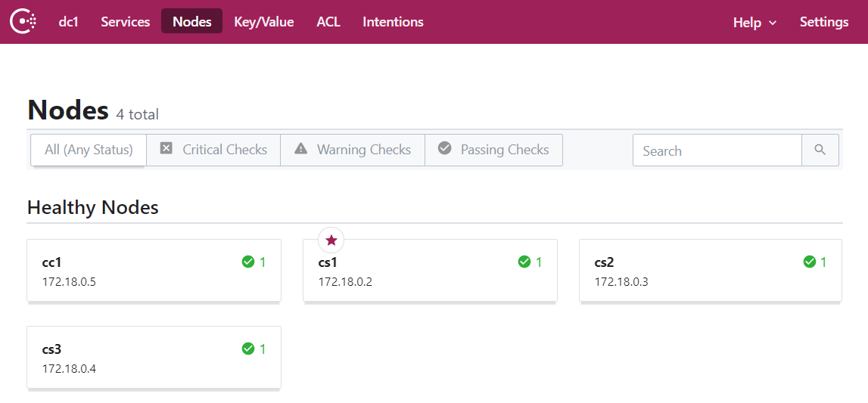Click the Consul logo icon
The image size is (868, 403).
click(27, 21)
